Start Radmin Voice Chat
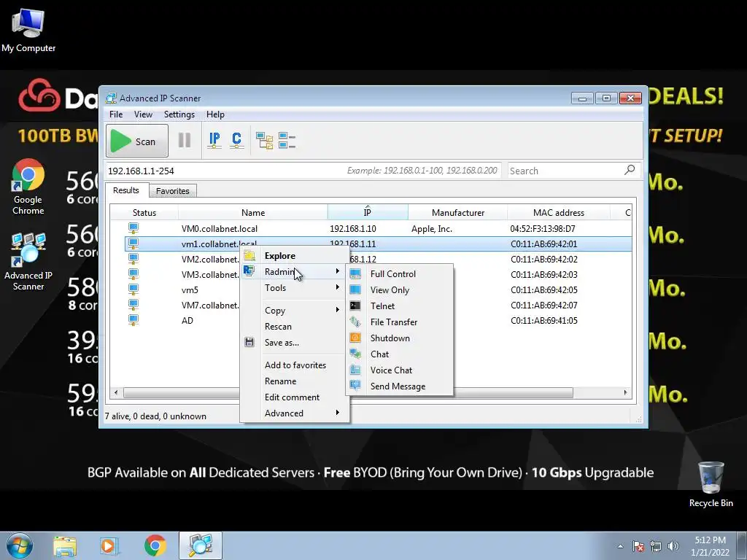Viewport: 747px width, 560px height. click(x=399, y=370)
